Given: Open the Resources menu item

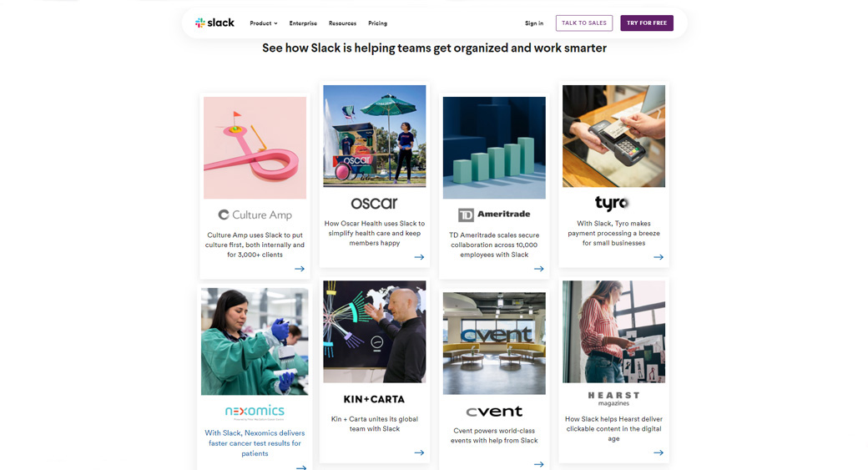Looking at the screenshot, I should coord(342,23).
